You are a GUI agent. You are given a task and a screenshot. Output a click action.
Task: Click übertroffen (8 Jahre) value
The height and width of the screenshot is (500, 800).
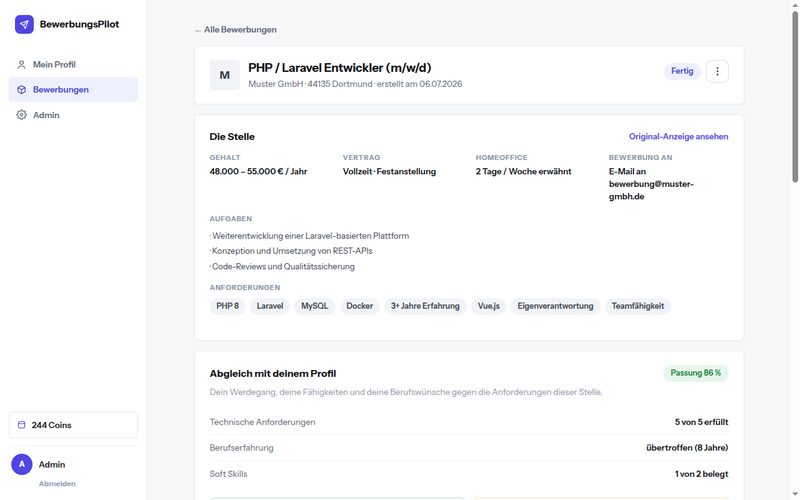tap(687, 448)
